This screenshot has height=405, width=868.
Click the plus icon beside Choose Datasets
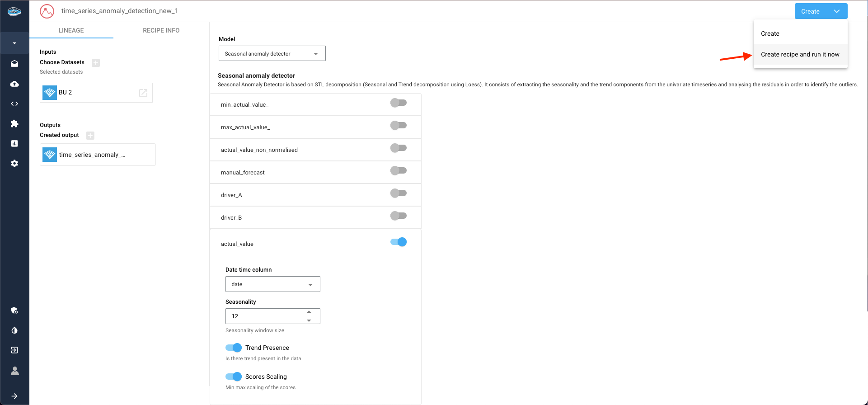coord(96,63)
